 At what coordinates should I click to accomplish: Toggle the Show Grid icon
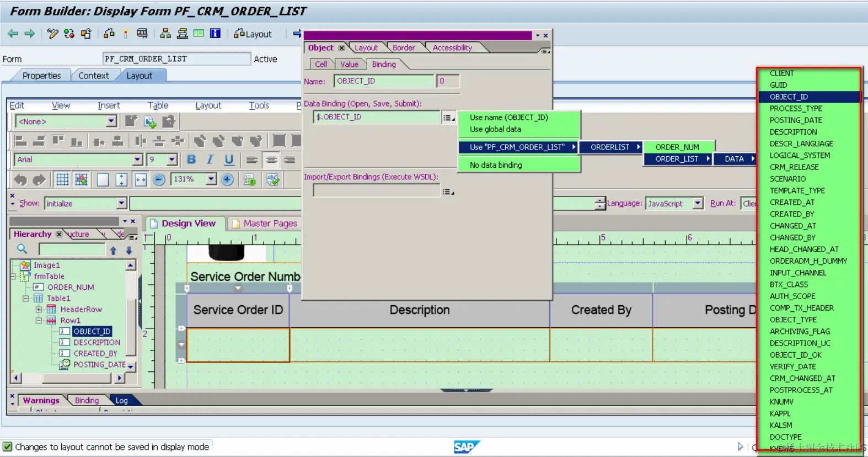coord(62,179)
